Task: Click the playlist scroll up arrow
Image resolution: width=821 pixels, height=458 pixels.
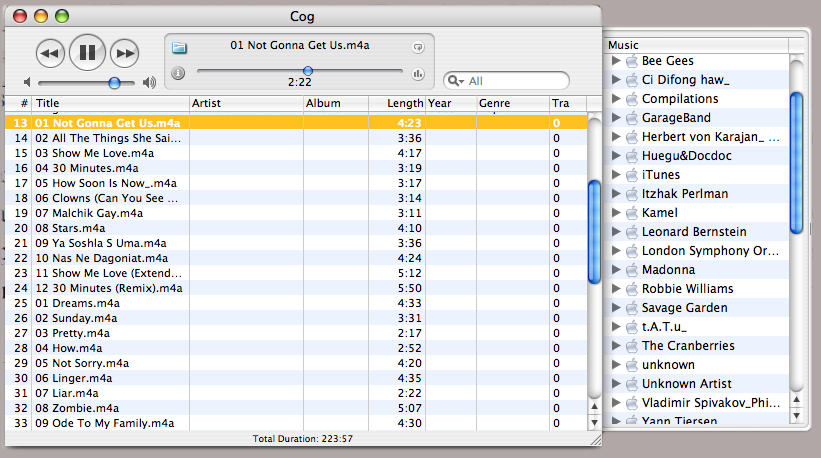Action: pyautogui.click(x=594, y=406)
